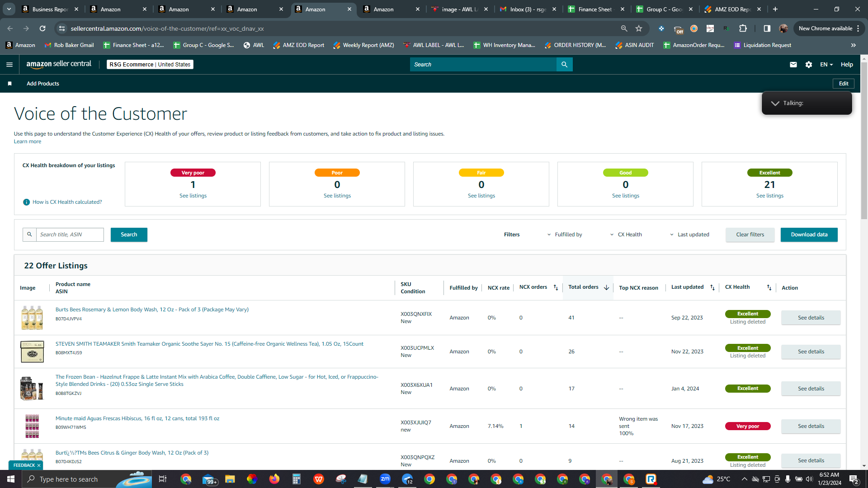868x488 pixels.
Task: Click the teal Search button
Action: 129,235
